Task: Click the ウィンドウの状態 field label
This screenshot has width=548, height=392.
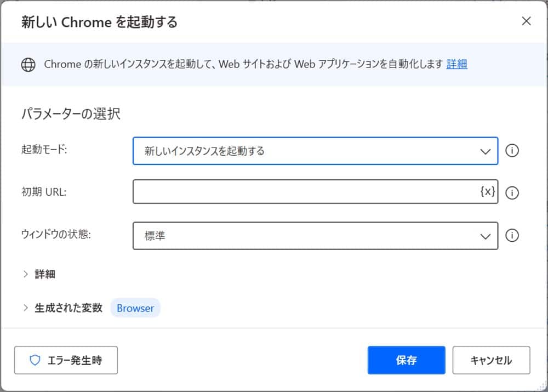Action: coord(56,235)
